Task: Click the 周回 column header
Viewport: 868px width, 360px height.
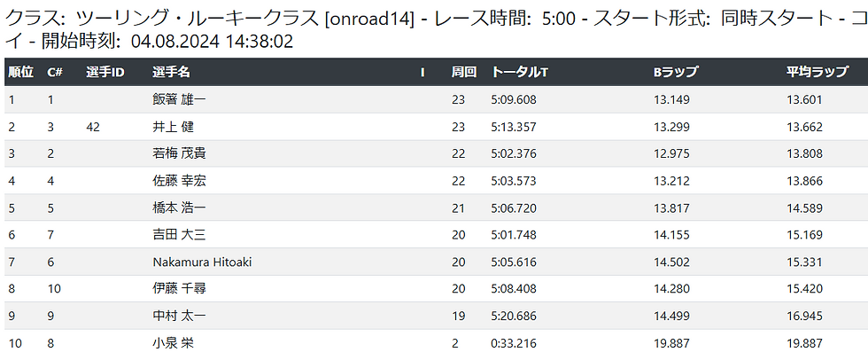Action: [x=464, y=72]
